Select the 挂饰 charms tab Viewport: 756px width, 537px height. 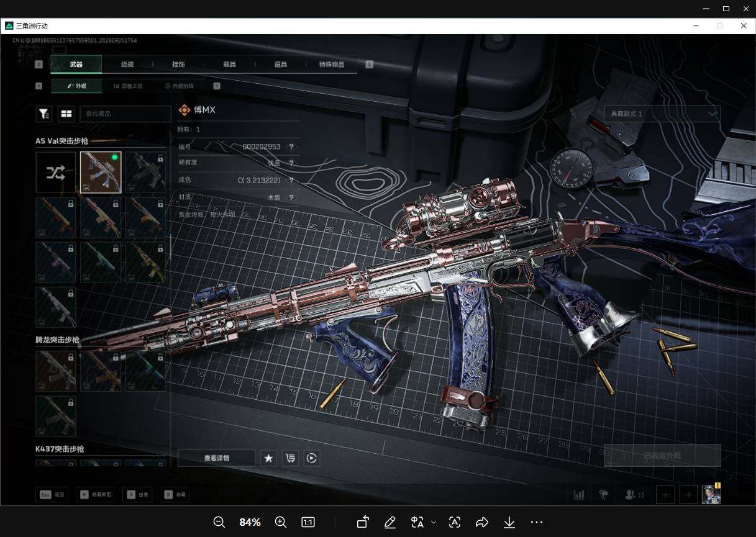click(178, 65)
